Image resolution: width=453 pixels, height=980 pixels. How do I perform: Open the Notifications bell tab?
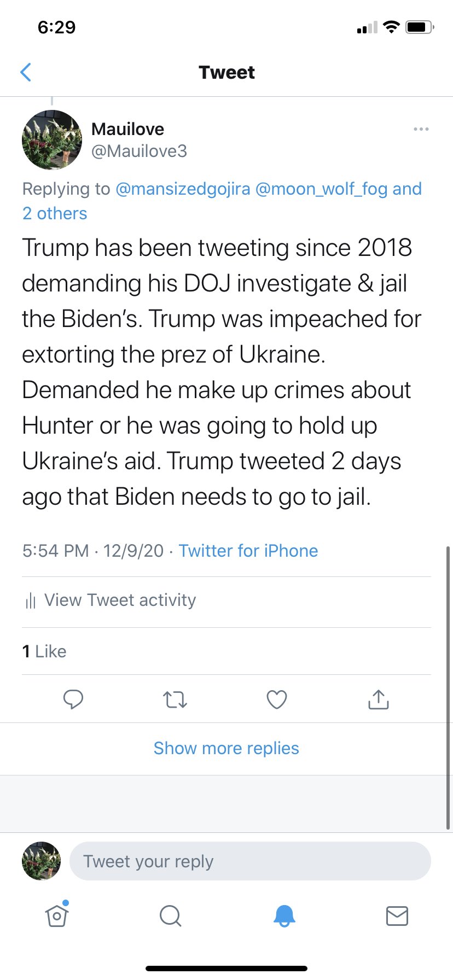284,915
